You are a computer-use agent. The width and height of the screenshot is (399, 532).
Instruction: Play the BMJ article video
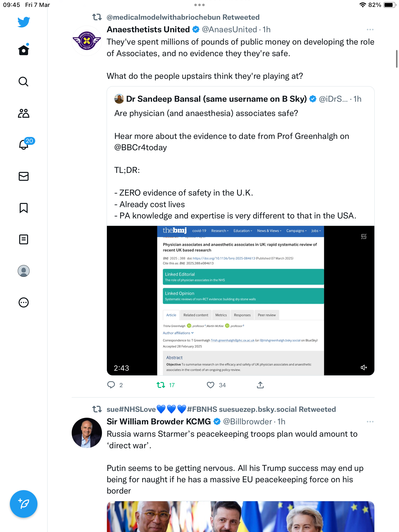[240, 300]
